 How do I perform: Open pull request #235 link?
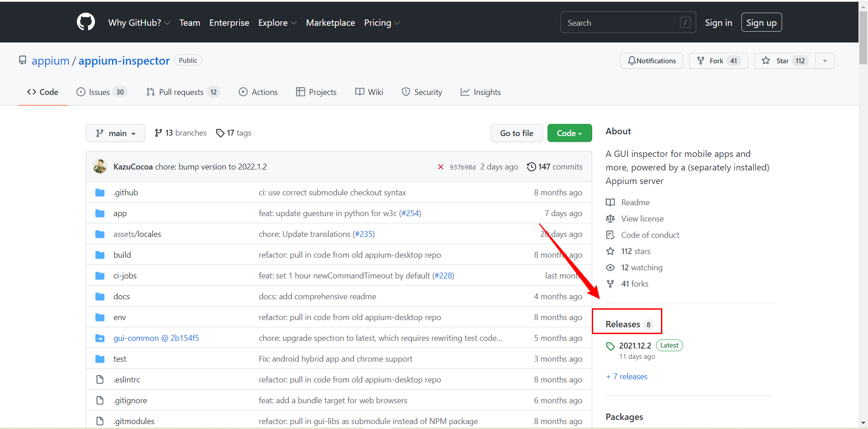363,234
